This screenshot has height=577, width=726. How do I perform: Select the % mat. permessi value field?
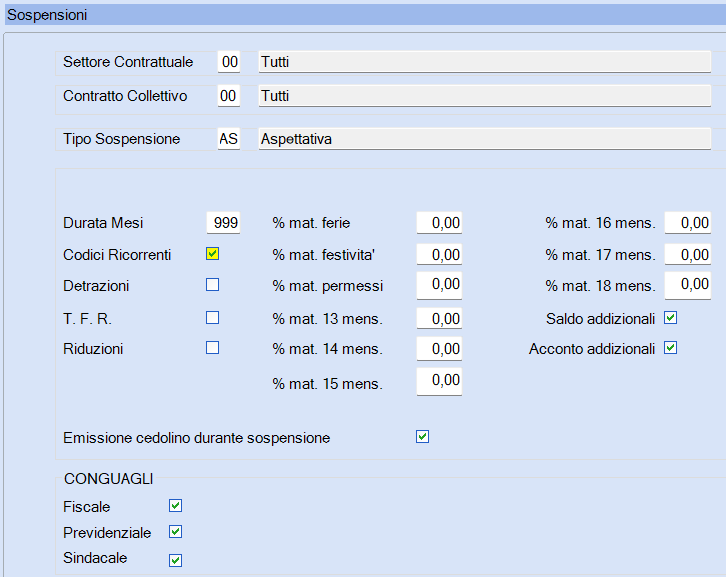click(439, 285)
